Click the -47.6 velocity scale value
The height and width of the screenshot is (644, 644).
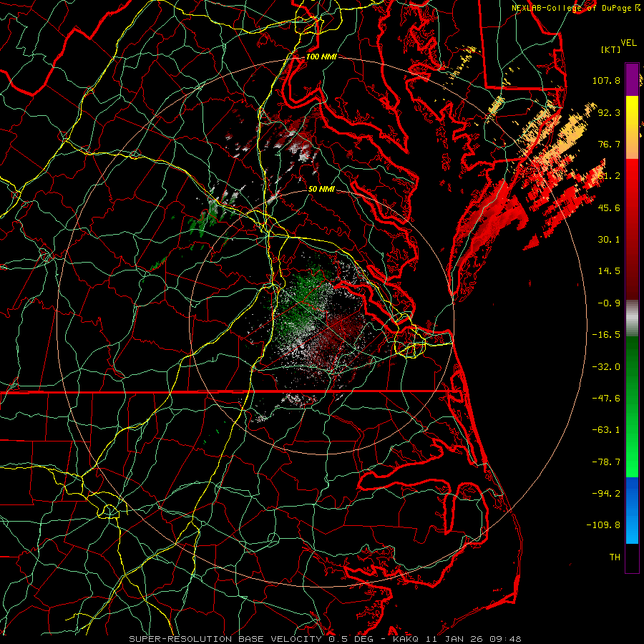(x=606, y=399)
